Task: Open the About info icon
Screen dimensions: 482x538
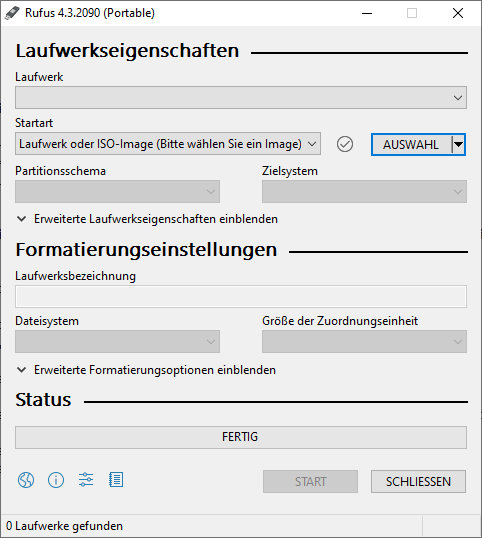Action: pyautogui.click(x=56, y=480)
